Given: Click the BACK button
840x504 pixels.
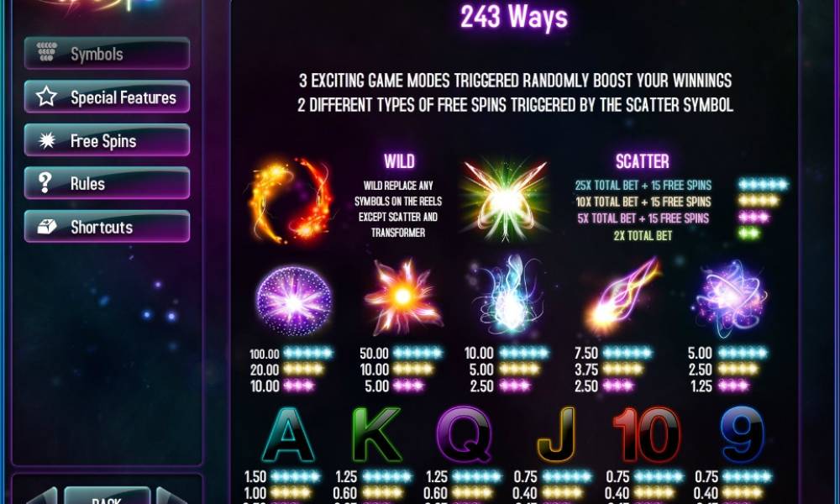Looking at the screenshot, I should tap(107, 496).
